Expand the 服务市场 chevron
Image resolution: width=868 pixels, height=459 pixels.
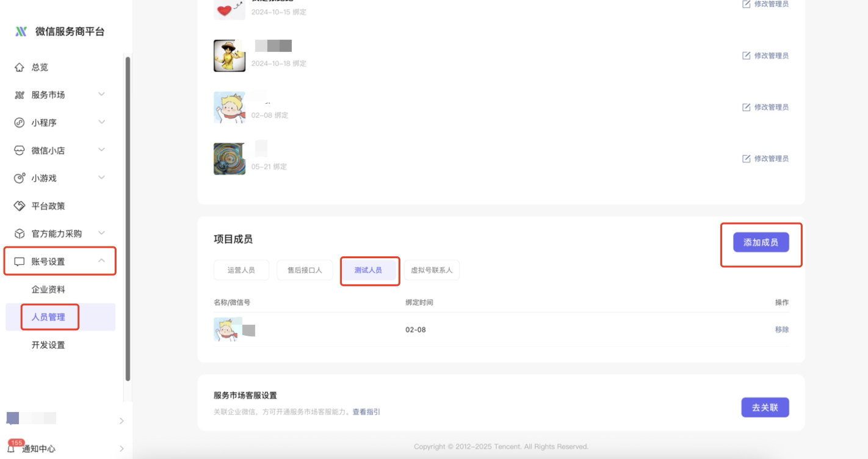point(101,95)
